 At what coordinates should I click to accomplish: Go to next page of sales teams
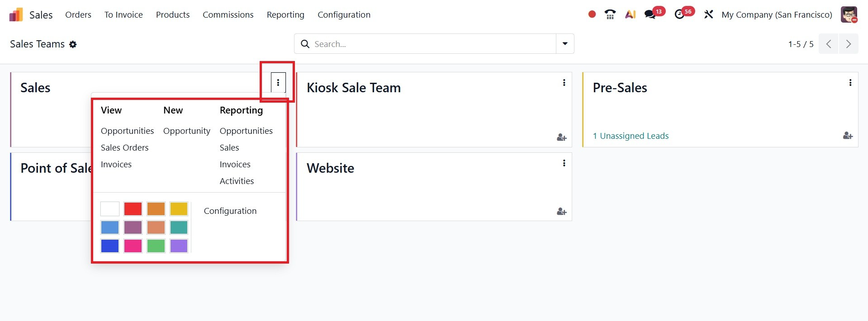tap(848, 44)
